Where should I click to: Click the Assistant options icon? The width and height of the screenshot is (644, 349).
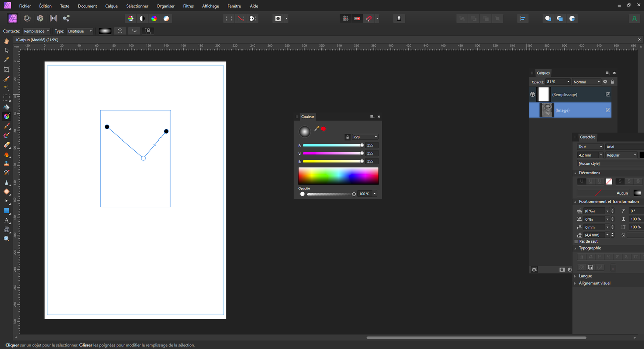(x=399, y=18)
